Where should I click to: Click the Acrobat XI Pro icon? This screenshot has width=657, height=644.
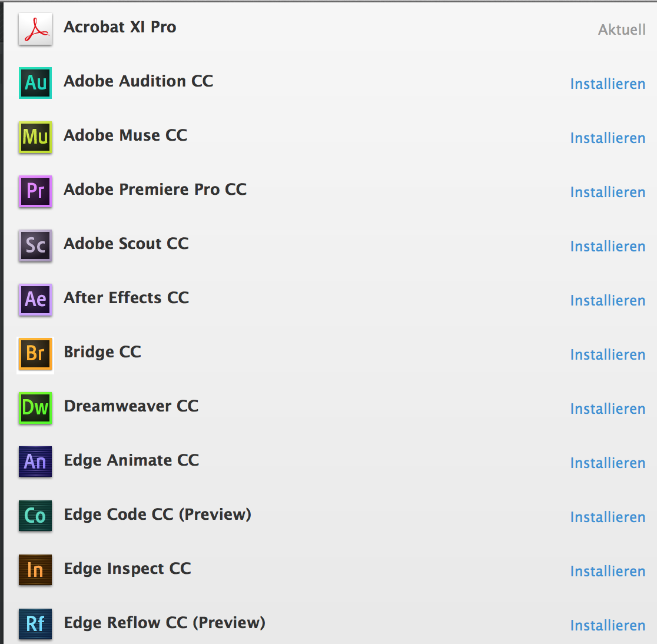(x=34, y=28)
